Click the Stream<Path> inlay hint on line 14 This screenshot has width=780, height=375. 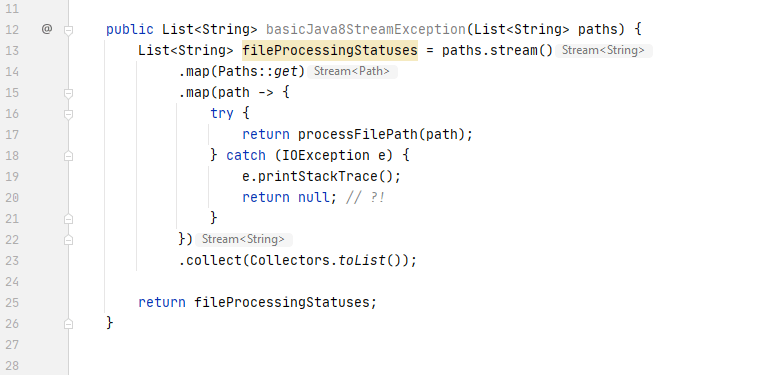(x=352, y=71)
